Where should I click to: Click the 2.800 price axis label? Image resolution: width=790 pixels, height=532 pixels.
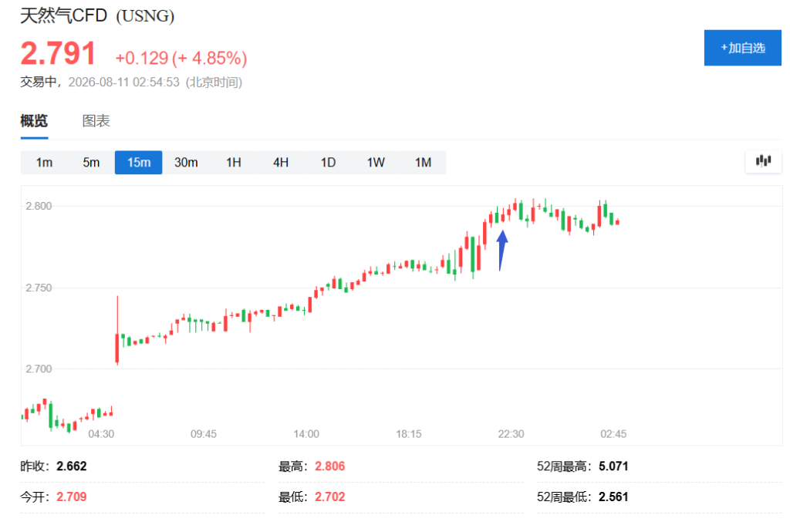tap(39, 206)
